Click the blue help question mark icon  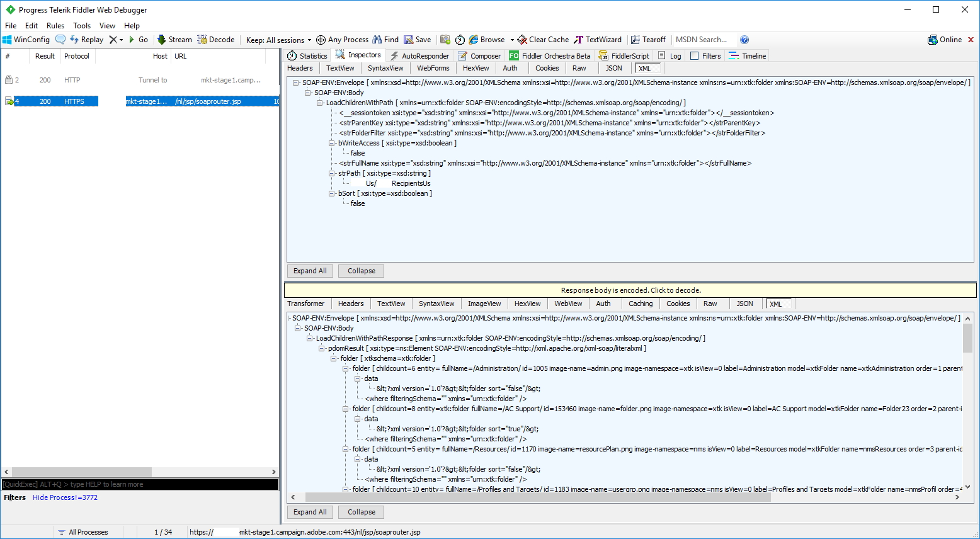(x=744, y=40)
